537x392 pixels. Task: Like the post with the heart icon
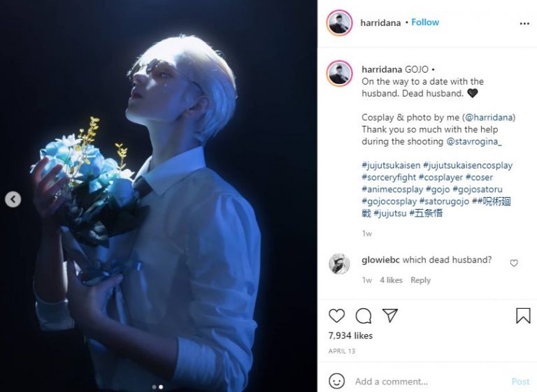click(336, 316)
